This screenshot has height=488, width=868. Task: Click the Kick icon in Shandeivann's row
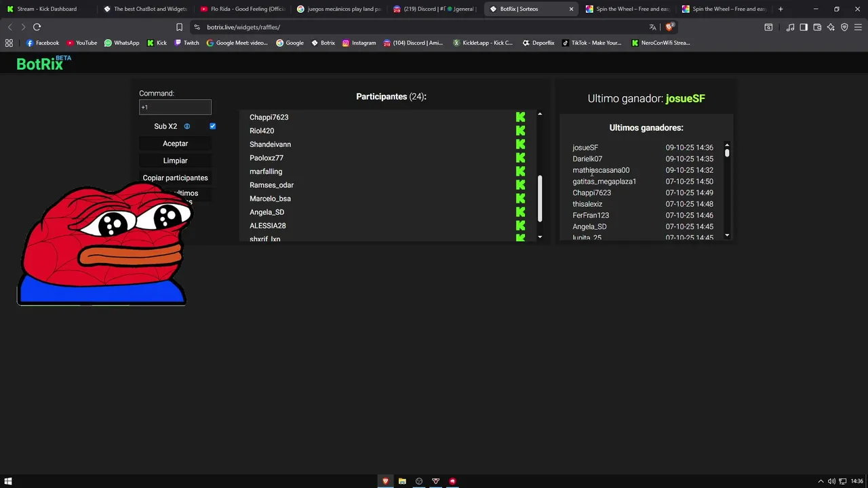click(520, 144)
